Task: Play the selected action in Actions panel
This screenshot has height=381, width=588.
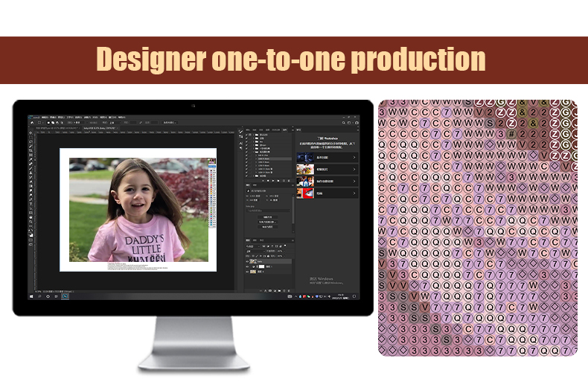Action: pos(273,181)
